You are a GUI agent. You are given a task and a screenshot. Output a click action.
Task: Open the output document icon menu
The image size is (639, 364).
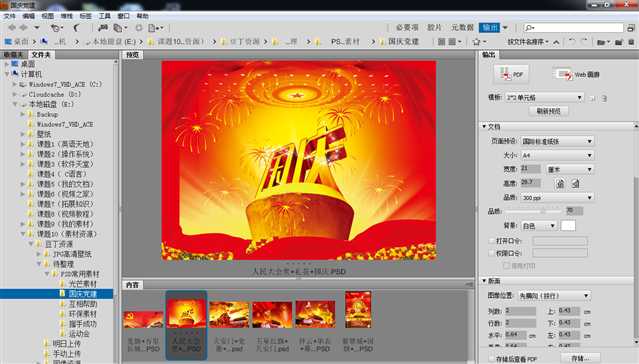click(x=156, y=28)
